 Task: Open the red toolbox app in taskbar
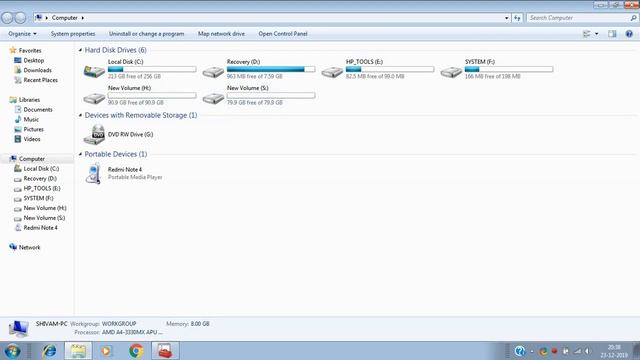[x=165, y=351]
